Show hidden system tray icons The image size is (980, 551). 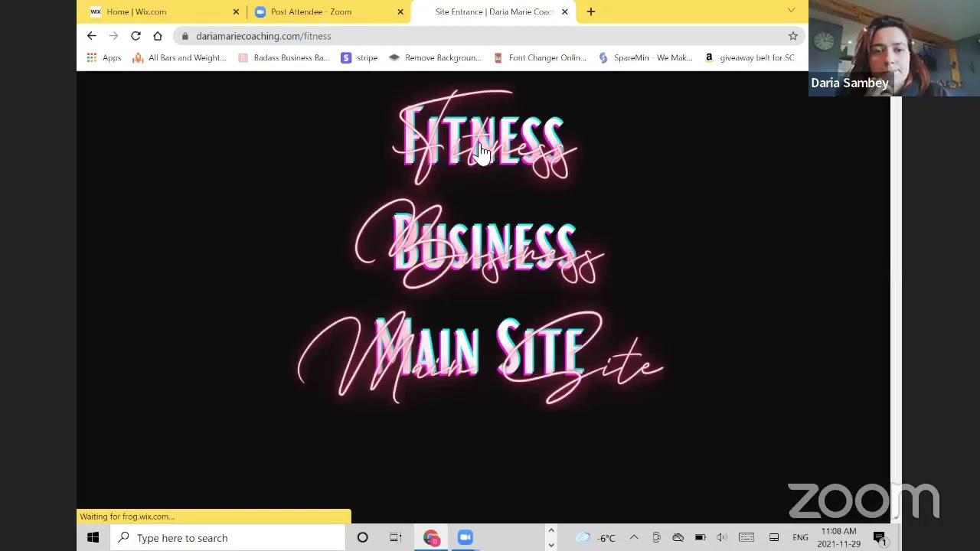(x=634, y=537)
